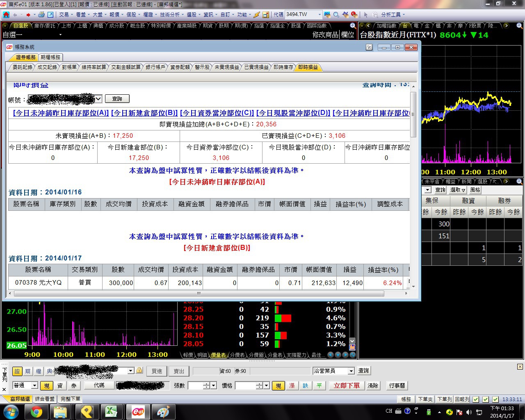Image resolution: width=525 pixels, height=420 pixels.
Task: Toggle the 期 futures order mode button
Action: (x=27, y=371)
